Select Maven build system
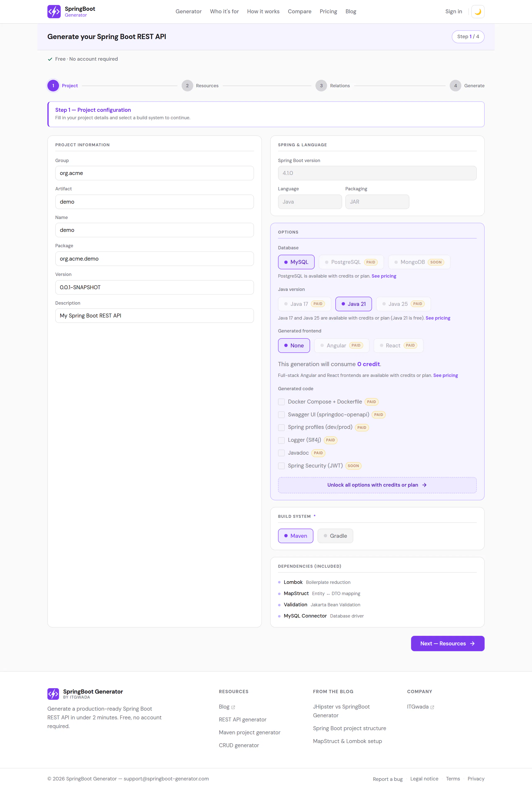The width and height of the screenshot is (532, 790). (x=296, y=536)
